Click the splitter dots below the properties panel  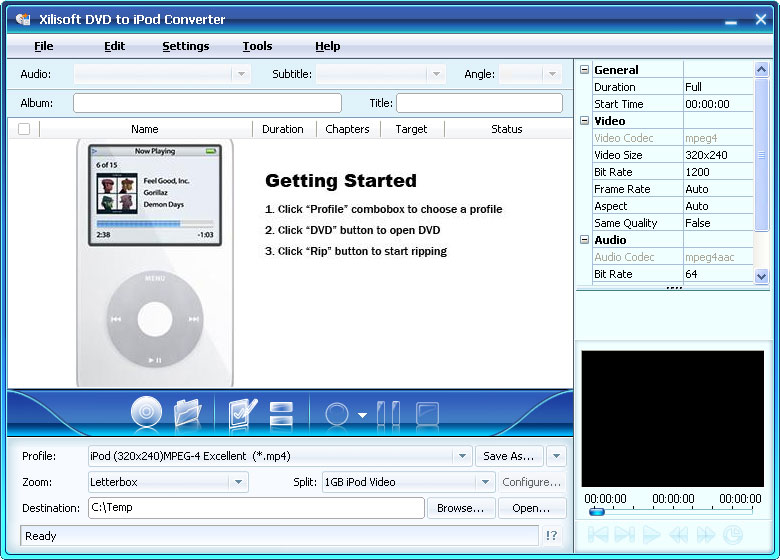(674, 287)
